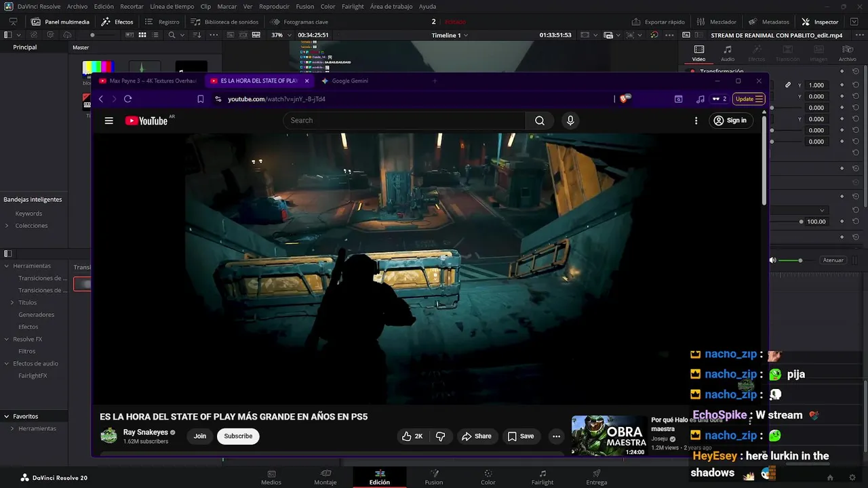The width and height of the screenshot is (868, 488).
Task: Click Sign in on YouTube
Action: click(730, 121)
